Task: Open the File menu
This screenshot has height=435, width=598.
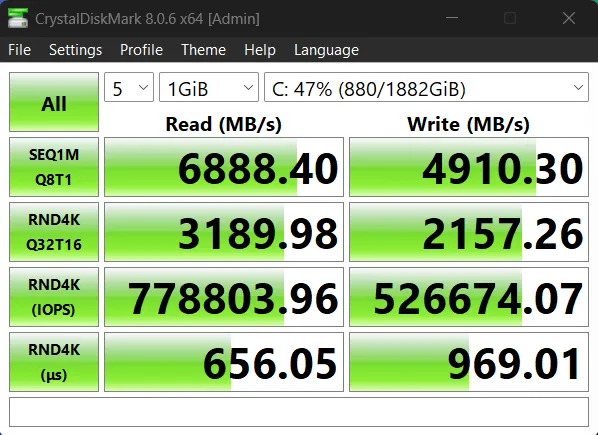Action: coord(19,50)
